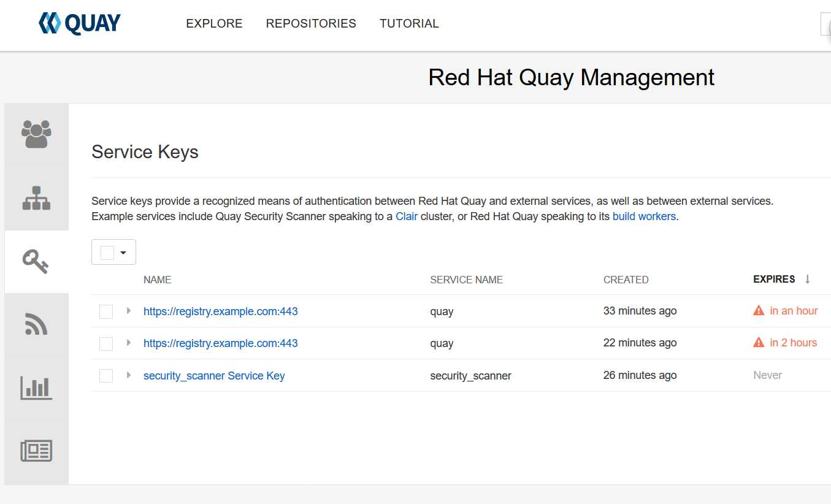Click 'quay' service name in the first row
831x504 pixels.
tap(442, 311)
